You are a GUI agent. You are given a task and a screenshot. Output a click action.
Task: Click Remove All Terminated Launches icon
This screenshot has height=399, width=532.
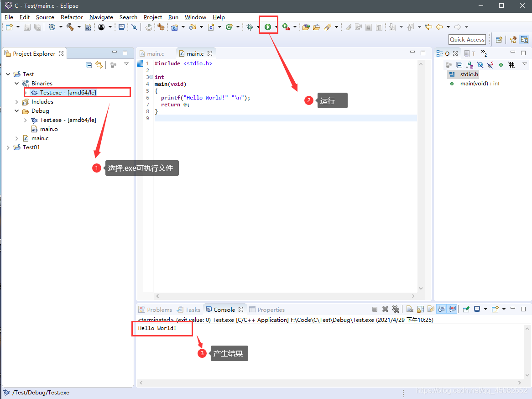click(x=396, y=309)
